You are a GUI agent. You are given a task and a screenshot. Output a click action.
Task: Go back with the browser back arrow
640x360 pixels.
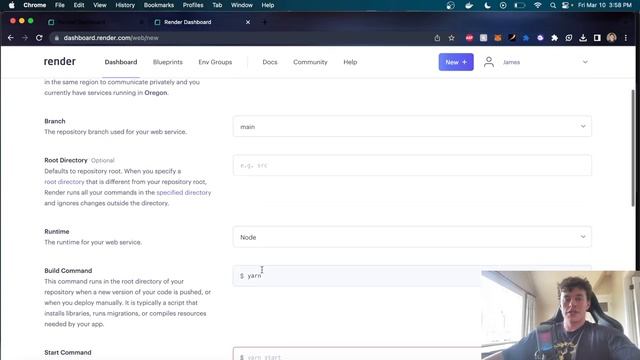pos(11,38)
